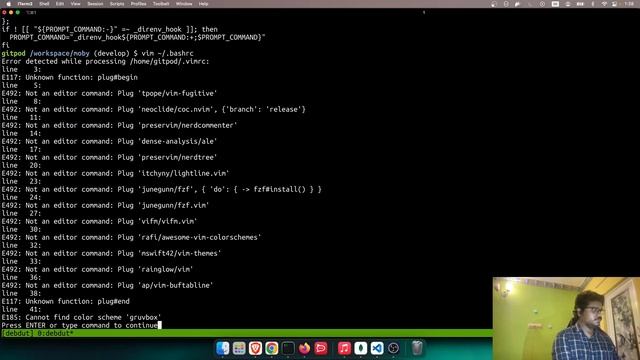640x360 pixels.
Task: Open Launchpad from the dock
Action: click(239, 348)
